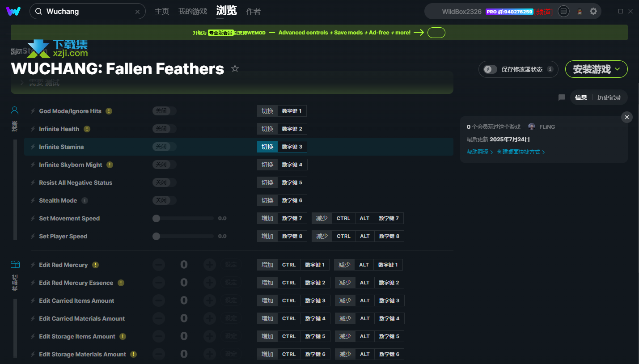This screenshot has height=364, width=639.
Task: Click the user avatar icon near settings
Action: click(x=580, y=11)
